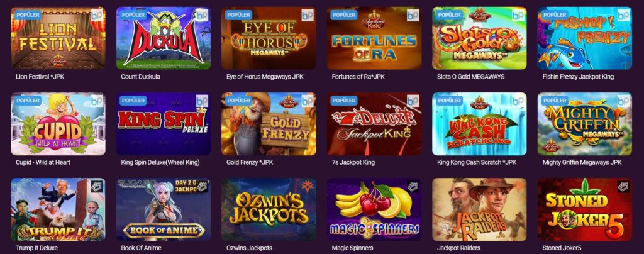Viewport: 644px width, 254px height.
Task: Open the Cupid Wild at Heart thumbnail
Action: [58, 124]
